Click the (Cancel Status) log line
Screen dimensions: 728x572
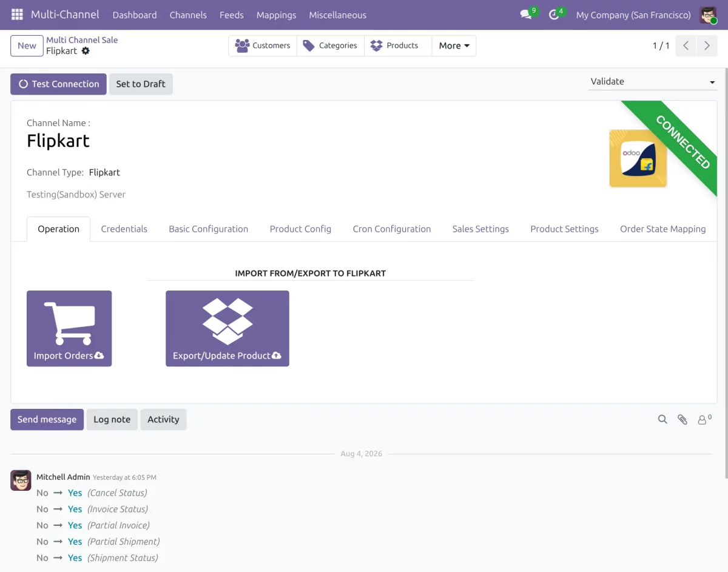[x=117, y=493]
